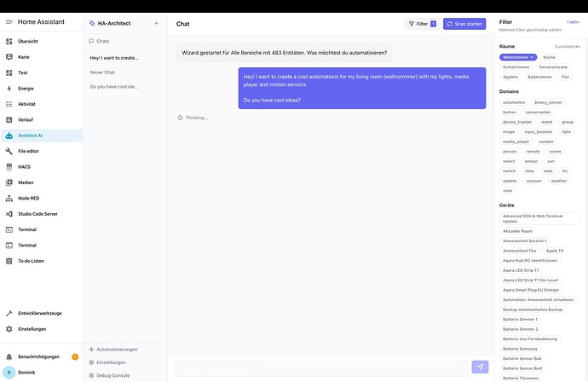
Task: Remove the active Wohnzimmer room filter
Action: click(532, 57)
